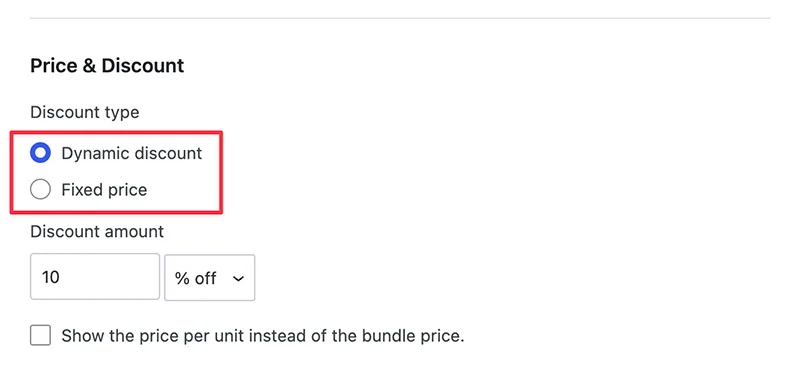Place cursor after the 10 value

61,277
